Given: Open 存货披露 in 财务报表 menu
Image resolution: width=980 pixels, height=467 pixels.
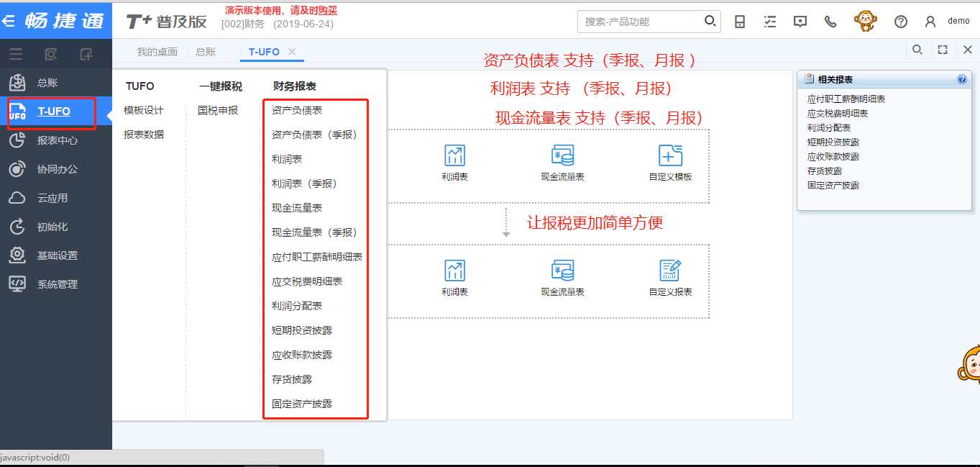Looking at the screenshot, I should 292,379.
